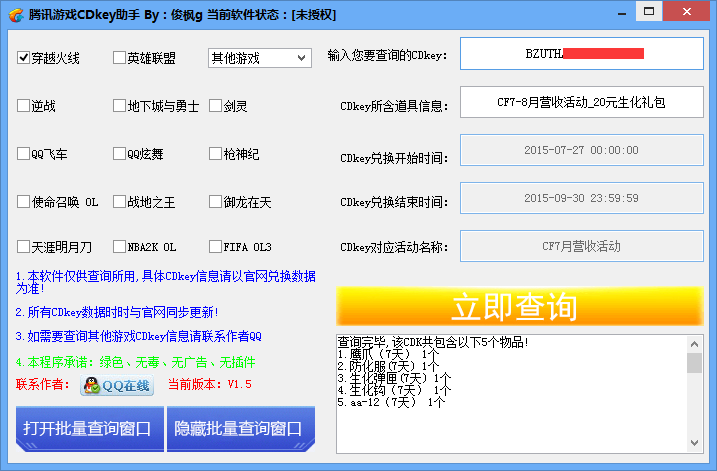Toggle the FIFA OL3 checkbox
Image resolution: width=717 pixels, height=471 pixels.
pos(216,247)
